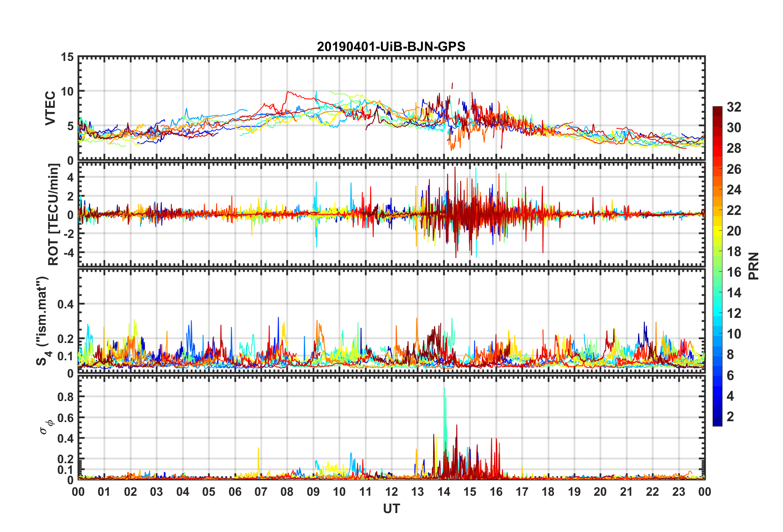The height and width of the screenshot is (532, 783).
Task: Click VTEC panel y-tick 5
Action: pos(70,126)
